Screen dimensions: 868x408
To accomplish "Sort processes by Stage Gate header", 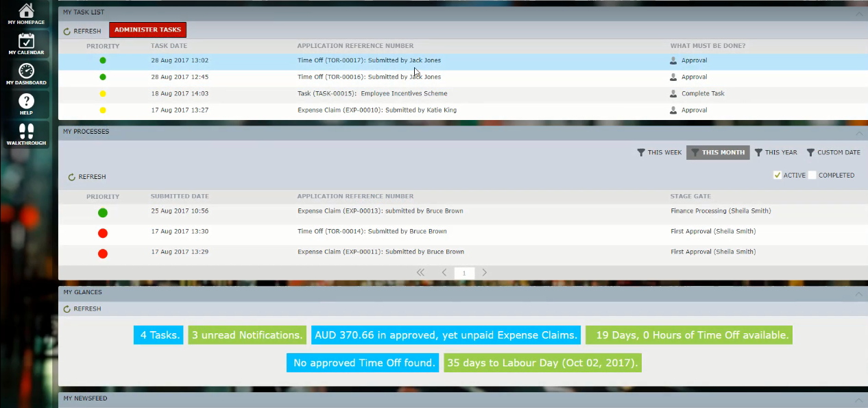I will [x=690, y=196].
